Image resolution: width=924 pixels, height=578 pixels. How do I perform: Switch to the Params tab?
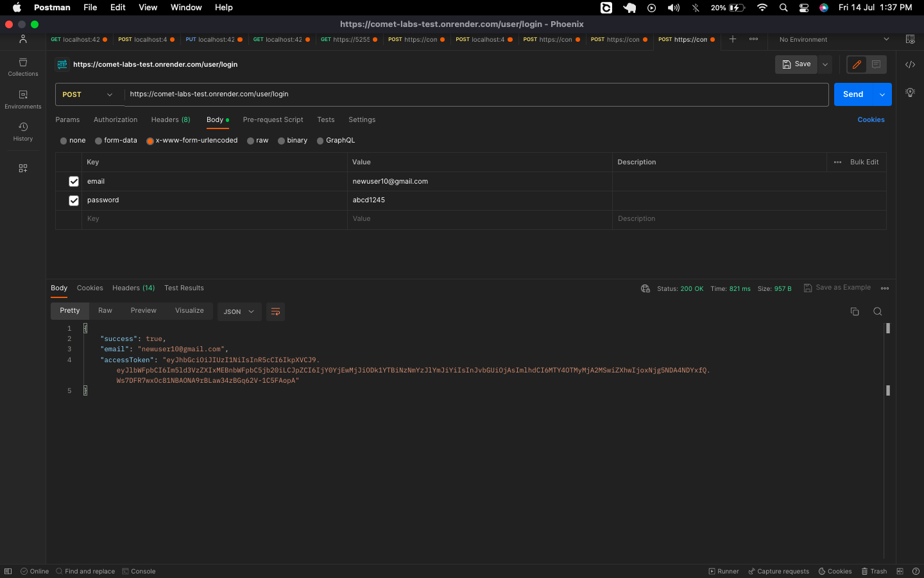click(67, 120)
